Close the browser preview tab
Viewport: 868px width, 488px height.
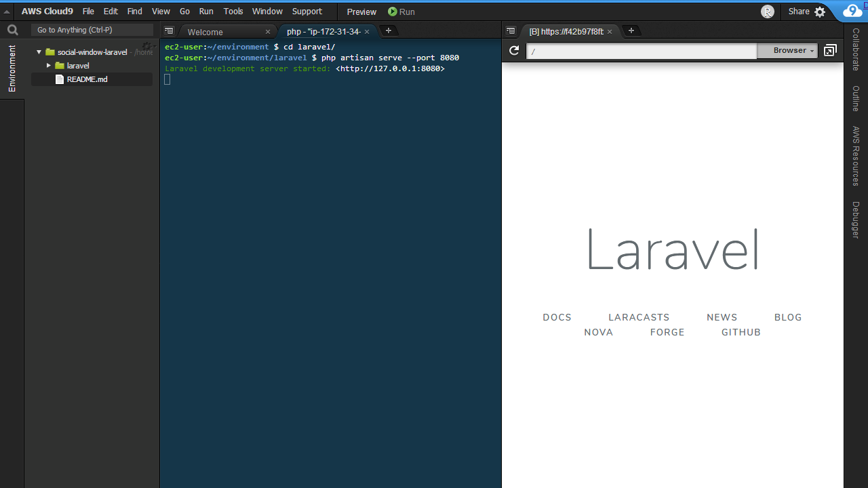[x=610, y=32]
